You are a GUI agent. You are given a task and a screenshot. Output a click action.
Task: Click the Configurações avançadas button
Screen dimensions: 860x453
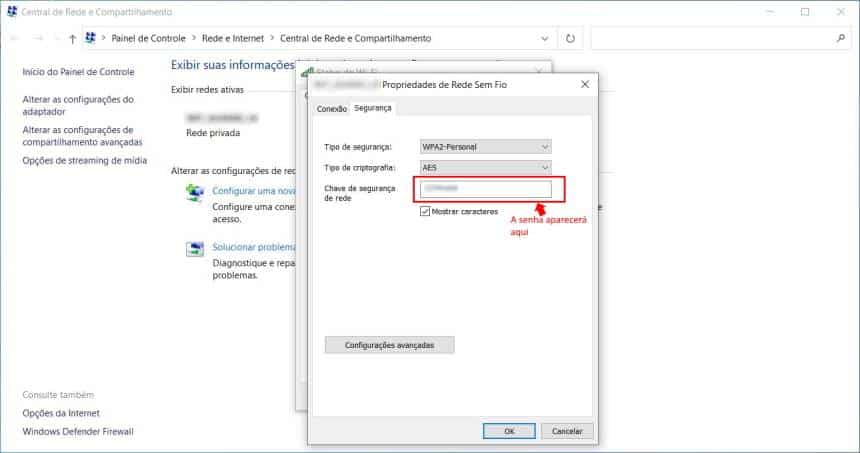click(389, 344)
